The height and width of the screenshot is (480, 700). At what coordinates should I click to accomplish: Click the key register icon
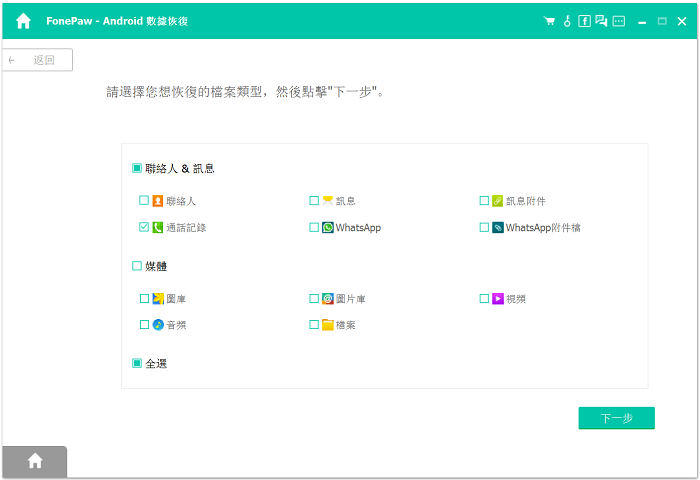[x=567, y=21]
